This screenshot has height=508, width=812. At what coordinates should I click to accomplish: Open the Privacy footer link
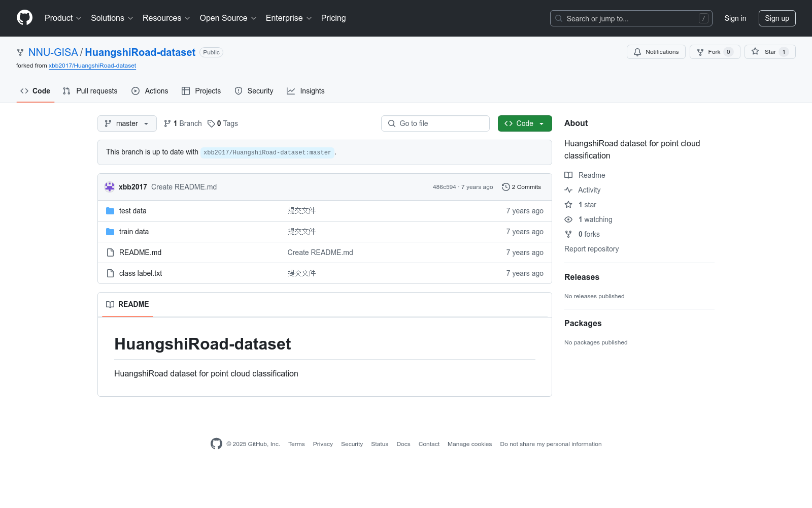323,444
